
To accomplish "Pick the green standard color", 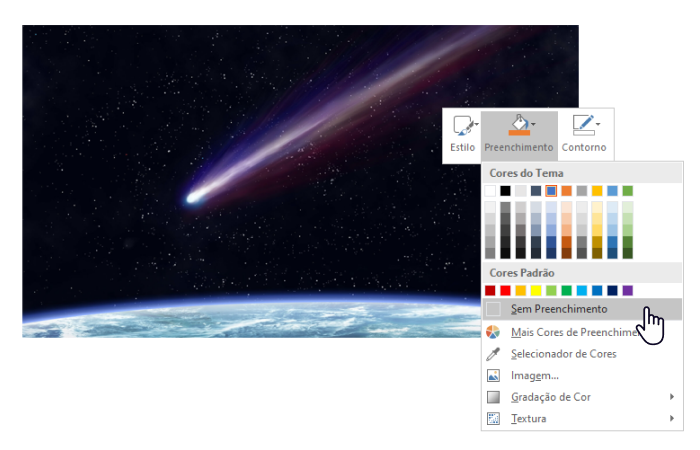I will coord(567,291).
